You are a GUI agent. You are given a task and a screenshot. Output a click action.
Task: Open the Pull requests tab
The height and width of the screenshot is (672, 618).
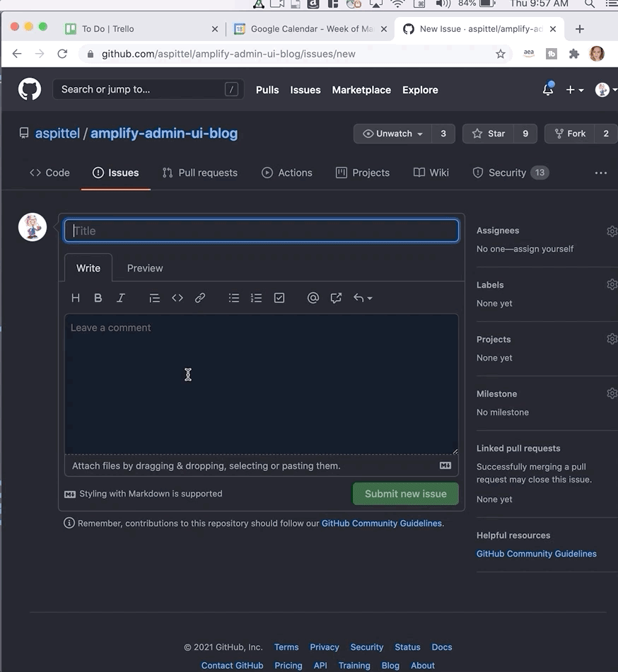click(200, 173)
